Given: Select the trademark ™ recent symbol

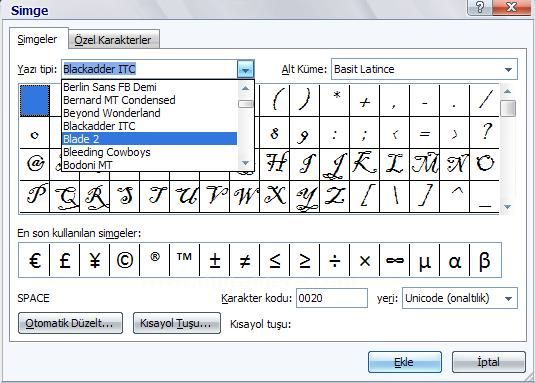Looking at the screenshot, I should pyautogui.click(x=185, y=260).
